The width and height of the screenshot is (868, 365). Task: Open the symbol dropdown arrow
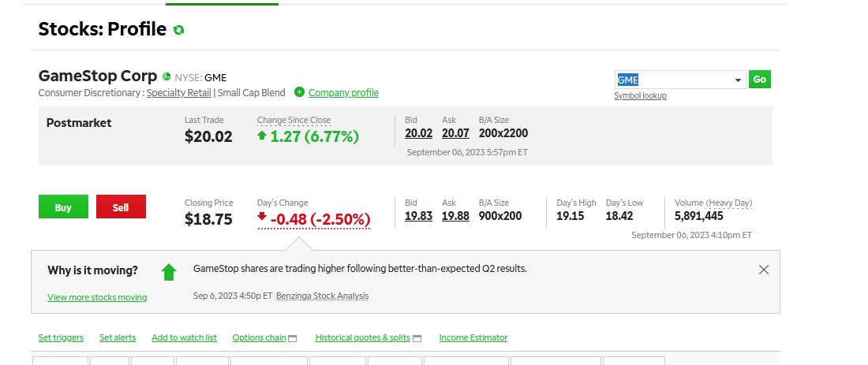coord(738,80)
